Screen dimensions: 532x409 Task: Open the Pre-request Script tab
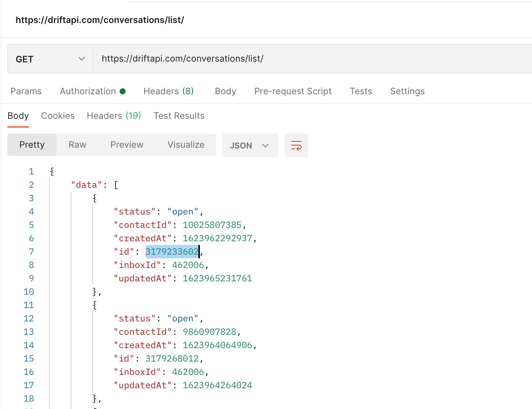[293, 91]
